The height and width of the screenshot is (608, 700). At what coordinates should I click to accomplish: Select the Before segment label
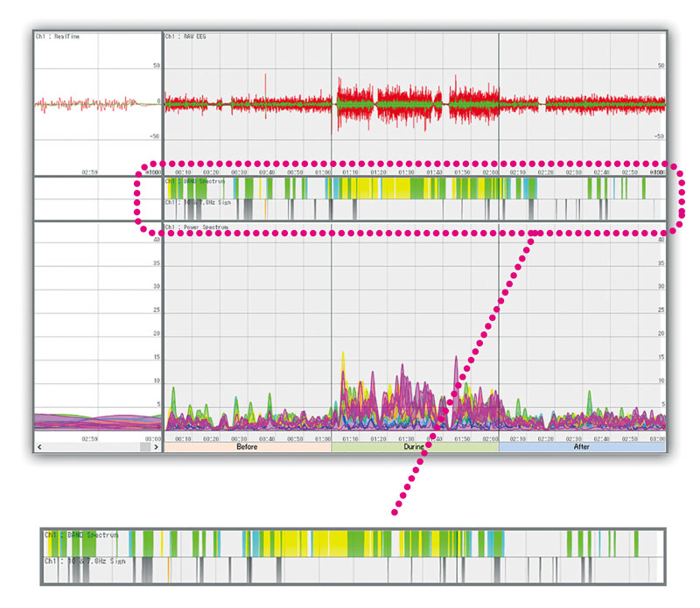click(247, 447)
